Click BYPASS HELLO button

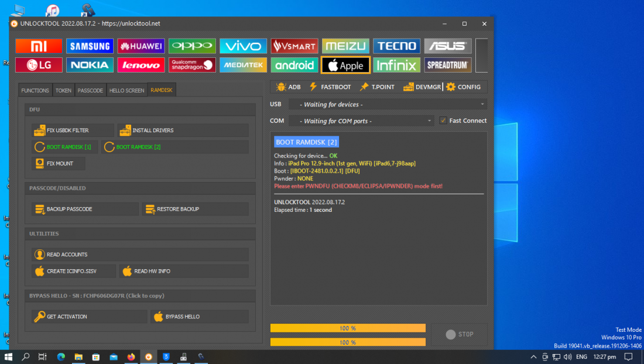coord(199,317)
